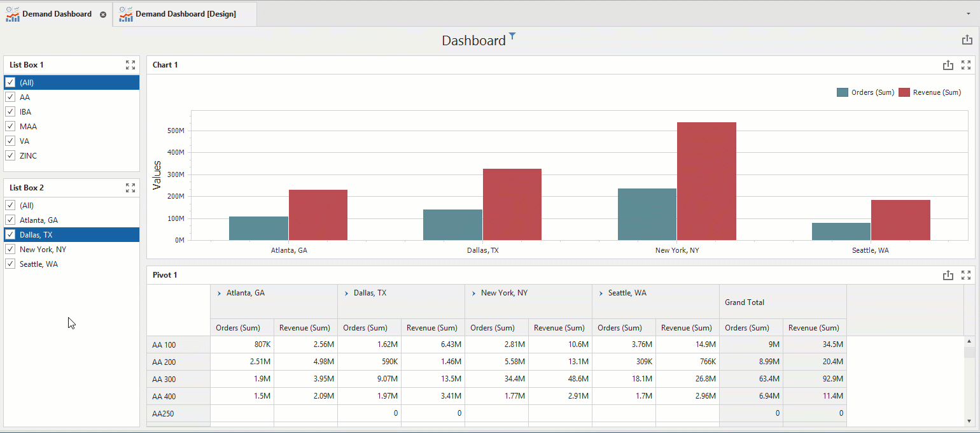Close the Demand Dashboard tab
The width and height of the screenshot is (980, 433).
tap(103, 14)
